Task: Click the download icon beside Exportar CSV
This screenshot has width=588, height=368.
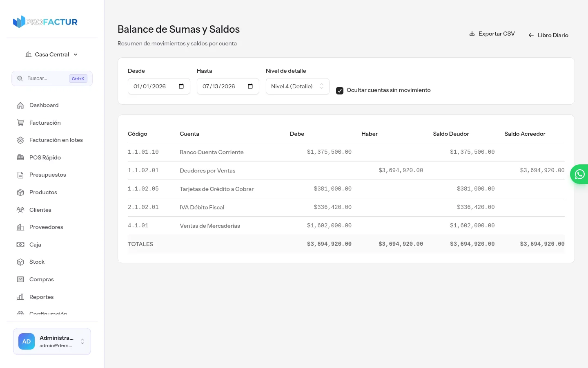Action: point(472,34)
